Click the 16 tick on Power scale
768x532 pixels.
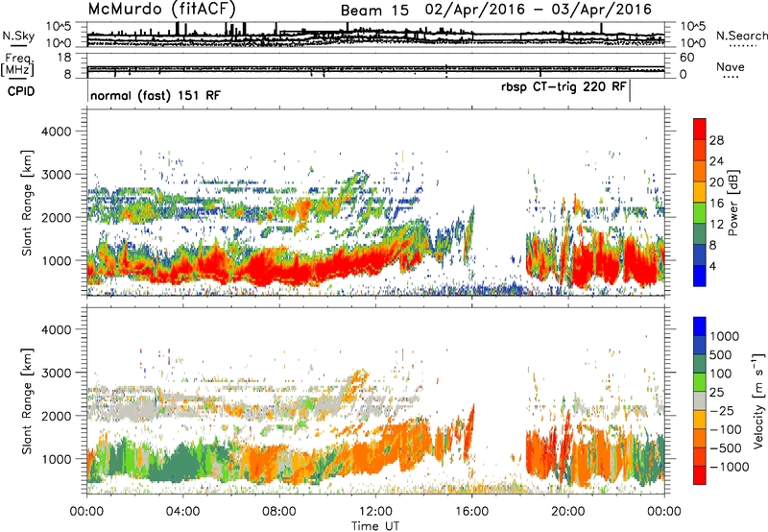pyautogui.click(x=716, y=203)
